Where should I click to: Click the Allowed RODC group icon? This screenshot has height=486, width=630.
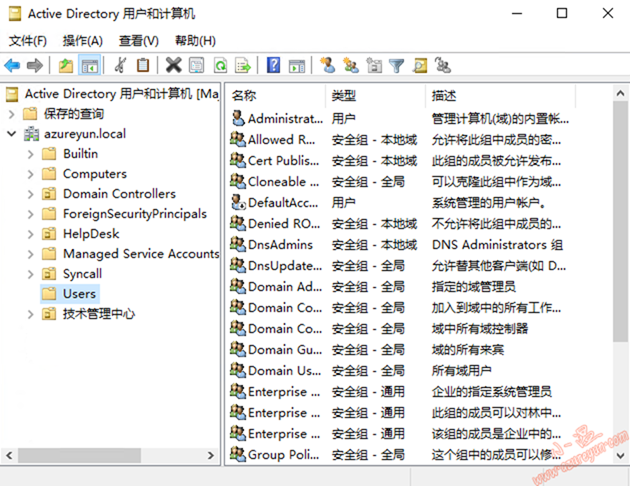coord(238,139)
